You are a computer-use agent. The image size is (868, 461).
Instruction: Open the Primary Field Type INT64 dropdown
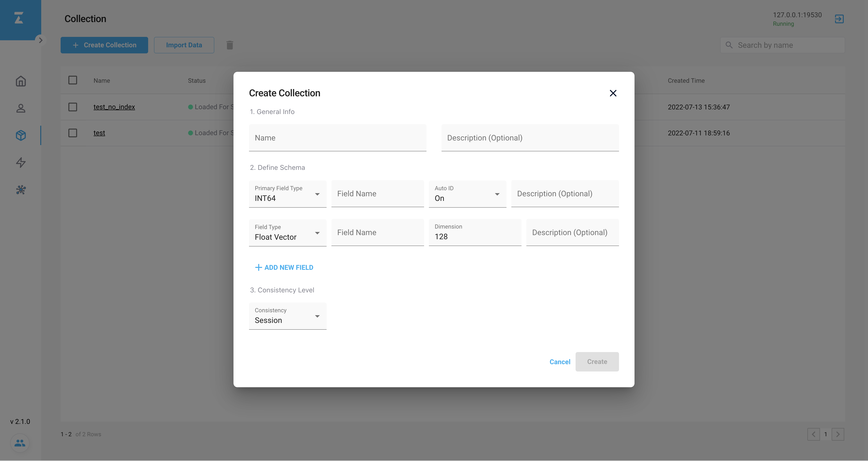coord(287,194)
